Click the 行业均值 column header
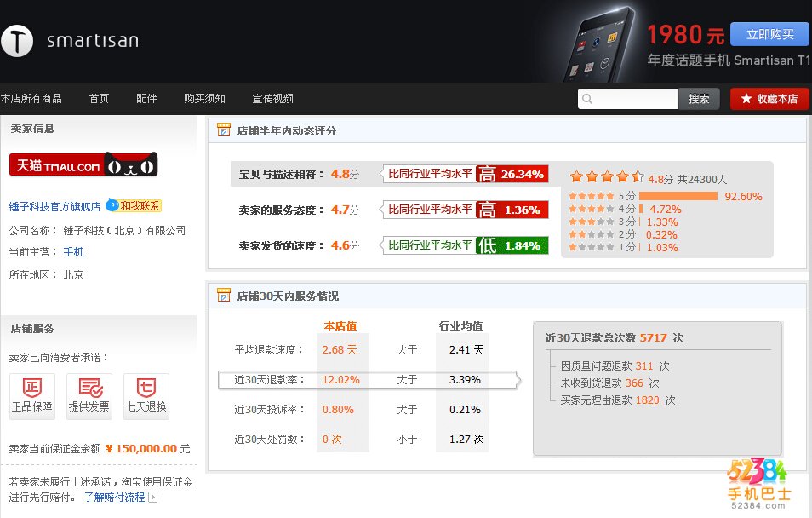The height and width of the screenshot is (518, 812). click(x=460, y=325)
